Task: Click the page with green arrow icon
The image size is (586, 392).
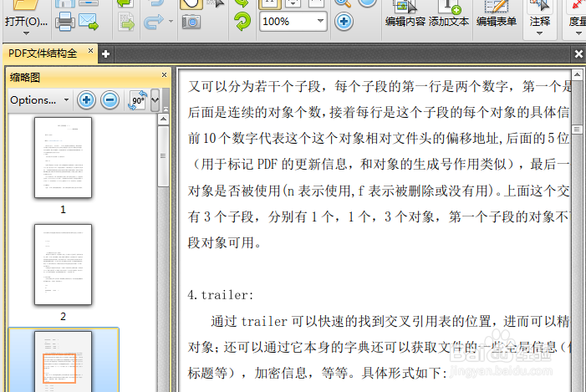Action: tap(126, 22)
